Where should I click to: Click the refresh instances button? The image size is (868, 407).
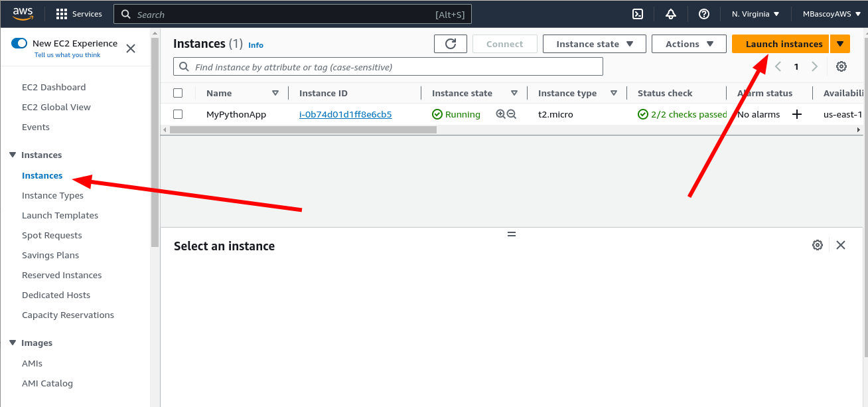(451, 44)
